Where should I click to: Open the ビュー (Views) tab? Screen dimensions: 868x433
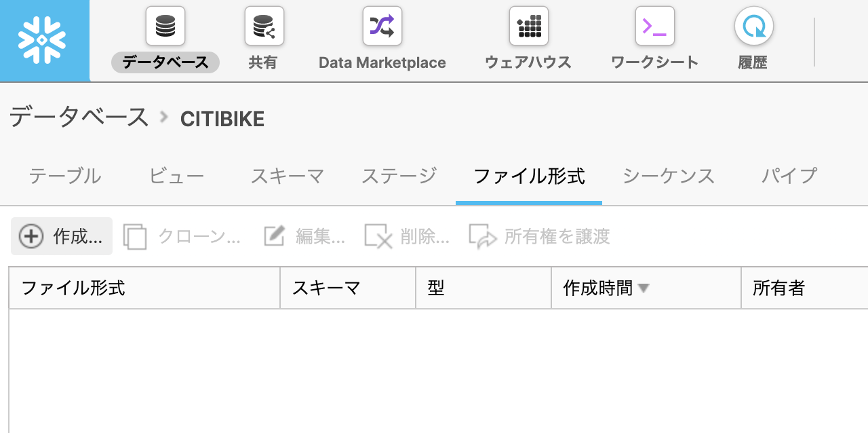click(176, 175)
